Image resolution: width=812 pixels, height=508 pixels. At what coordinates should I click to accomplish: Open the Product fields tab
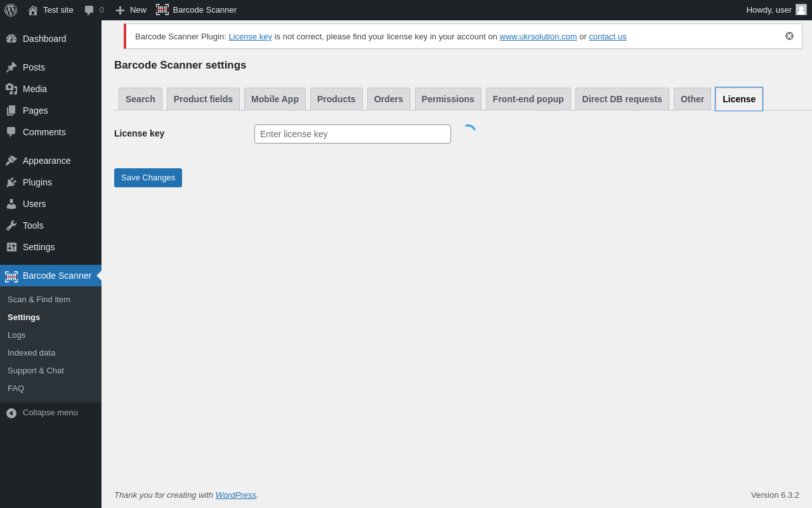pos(203,99)
